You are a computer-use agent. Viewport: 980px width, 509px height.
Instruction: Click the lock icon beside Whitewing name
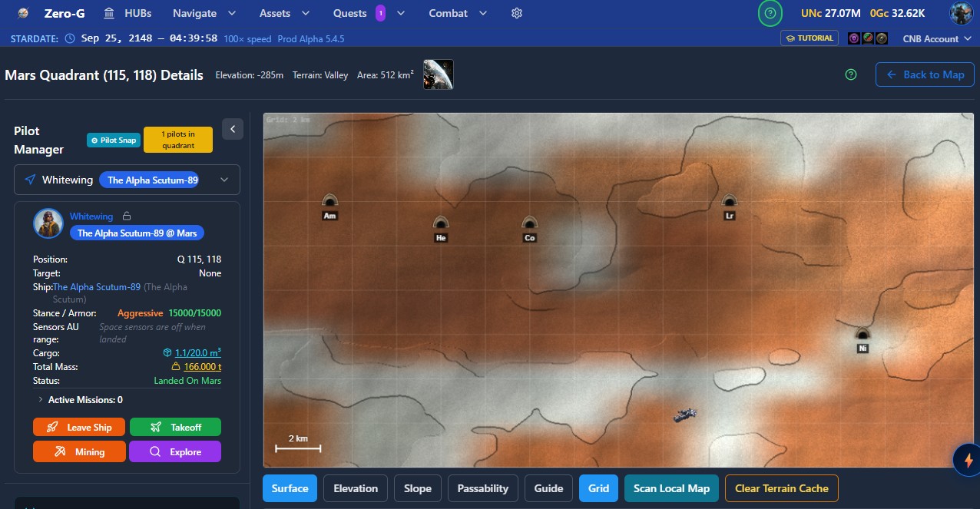[127, 216]
